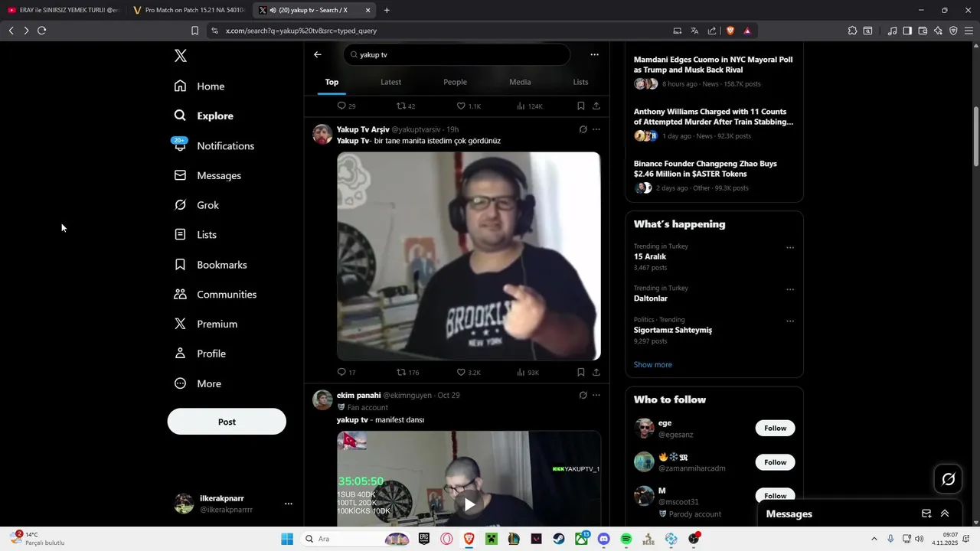980x551 pixels.
Task: Open more options on ekim panahi post
Action: click(596, 396)
